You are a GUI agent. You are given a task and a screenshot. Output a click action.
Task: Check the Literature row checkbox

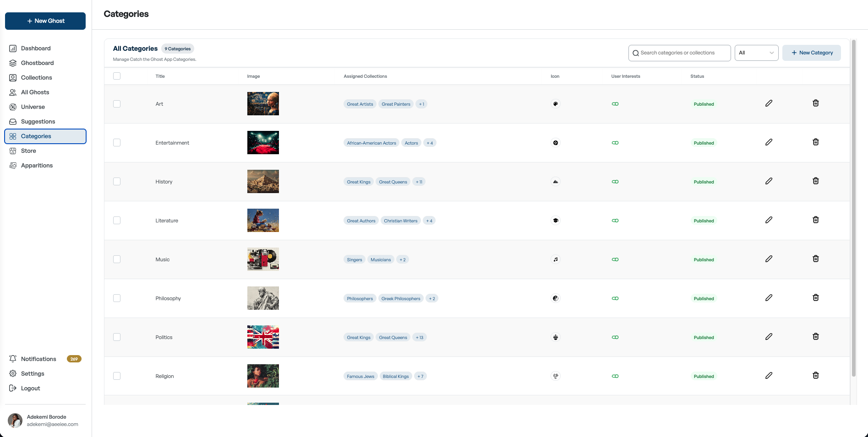pos(117,221)
